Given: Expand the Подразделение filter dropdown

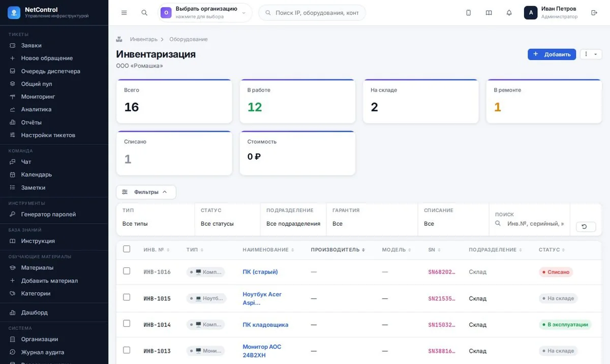Looking at the screenshot, I should pyautogui.click(x=293, y=224).
